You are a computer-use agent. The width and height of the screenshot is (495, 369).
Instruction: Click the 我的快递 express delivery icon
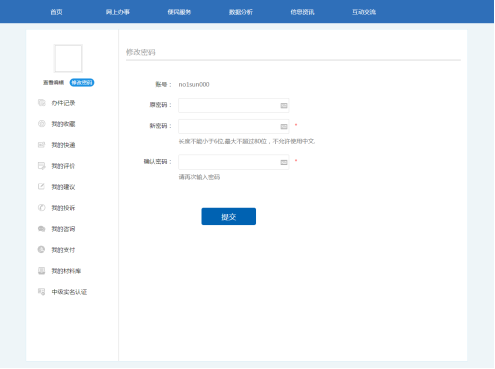(41, 145)
